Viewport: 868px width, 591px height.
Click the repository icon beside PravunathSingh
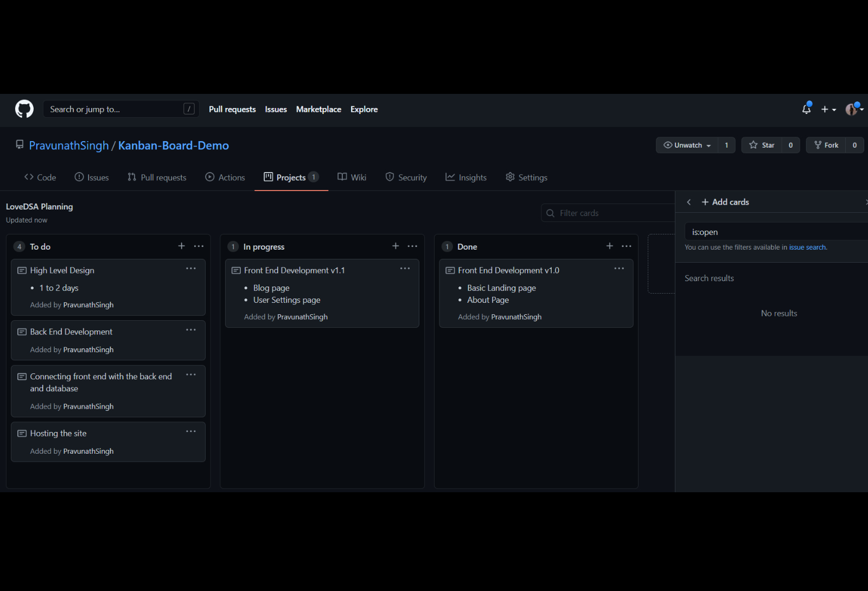20,144
